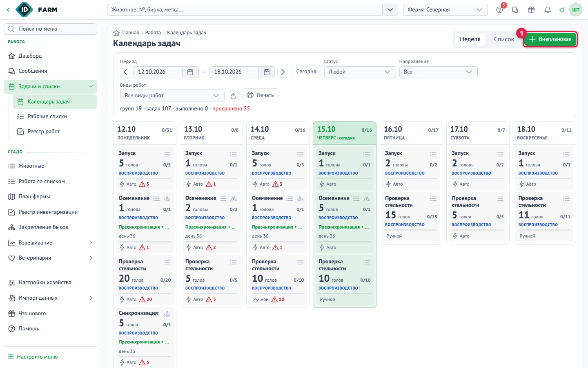This screenshot has width=588, height=368.
Task: Expand Импорт данных submenu
Action: (91, 298)
